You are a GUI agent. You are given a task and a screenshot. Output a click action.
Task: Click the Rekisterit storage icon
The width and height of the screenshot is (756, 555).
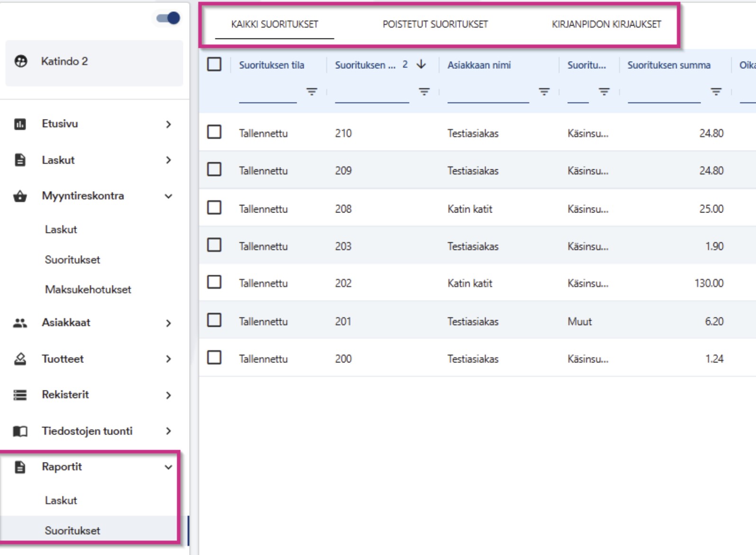tap(20, 395)
